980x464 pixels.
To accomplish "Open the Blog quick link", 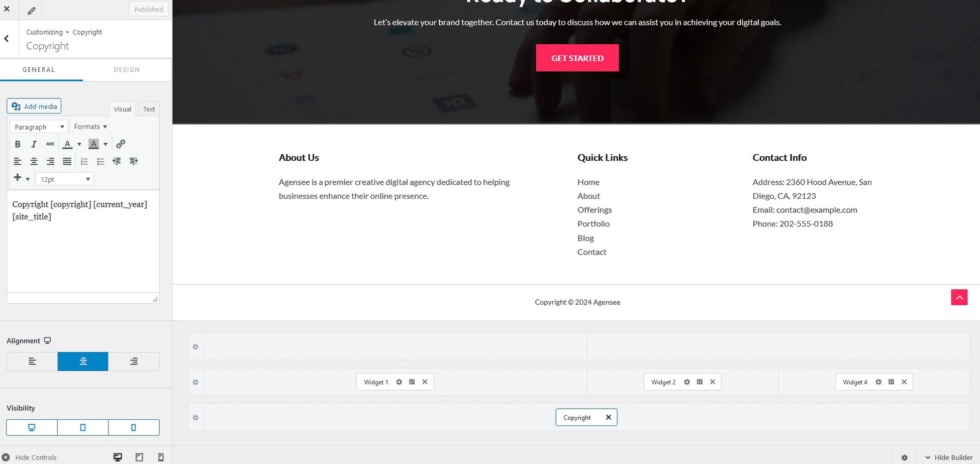I will coord(585,238).
